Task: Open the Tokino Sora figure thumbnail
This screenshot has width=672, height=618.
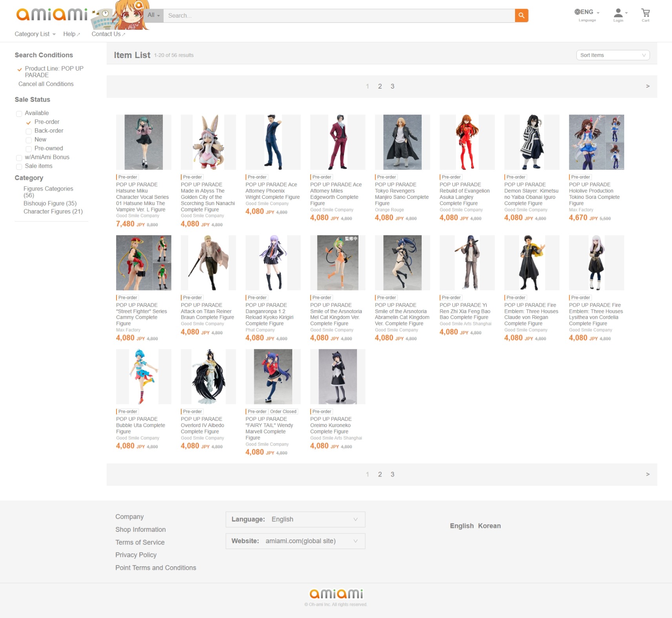Action: click(597, 142)
